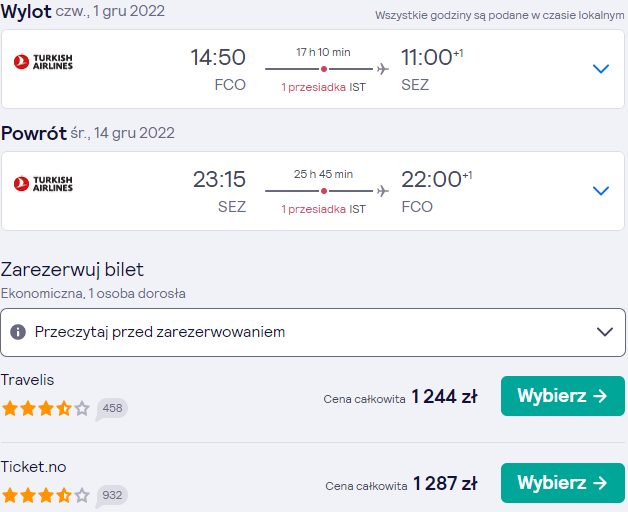Click Turkish Airlines logo on return flight

click(43, 184)
